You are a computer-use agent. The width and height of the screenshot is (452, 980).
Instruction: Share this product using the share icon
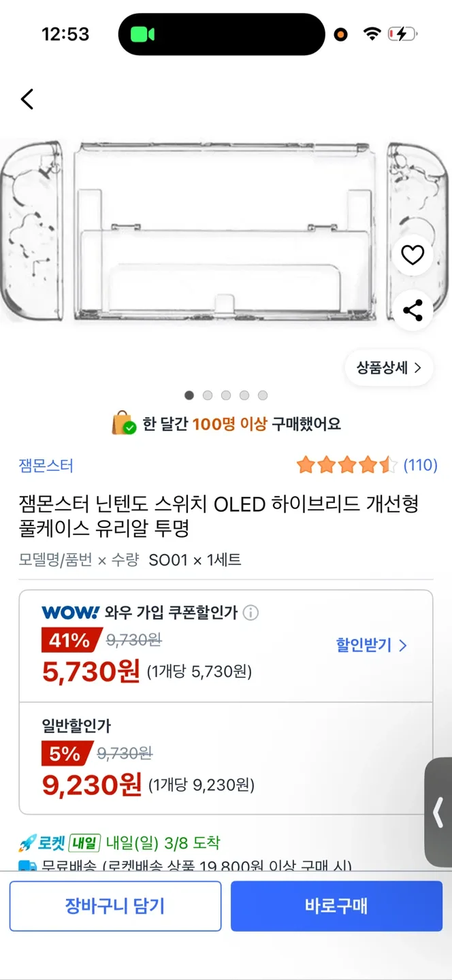(x=413, y=310)
